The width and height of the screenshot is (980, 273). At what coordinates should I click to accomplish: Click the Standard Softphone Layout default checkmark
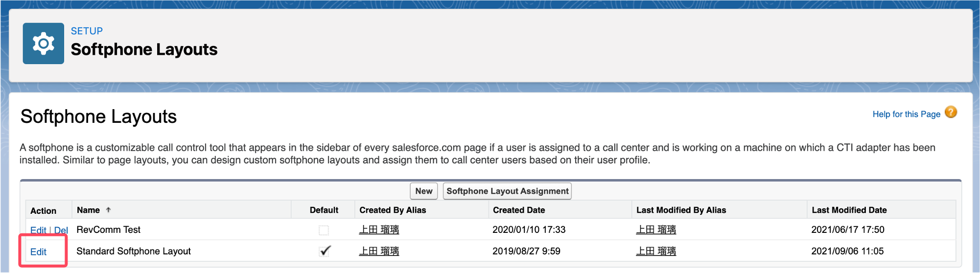point(325,251)
